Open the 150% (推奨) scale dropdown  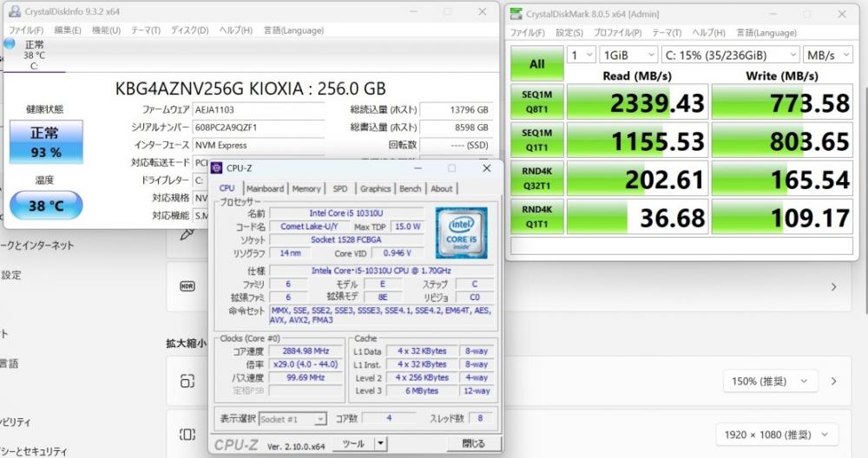pyautogui.click(x=769, y=381)
